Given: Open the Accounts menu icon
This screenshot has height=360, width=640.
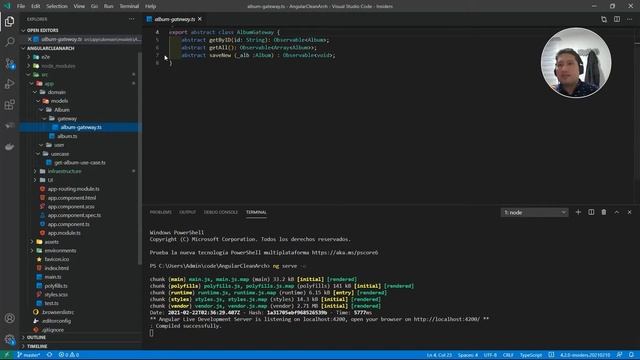Looking at the screenshot, I should pyautogui.click(x=9, y=318).
